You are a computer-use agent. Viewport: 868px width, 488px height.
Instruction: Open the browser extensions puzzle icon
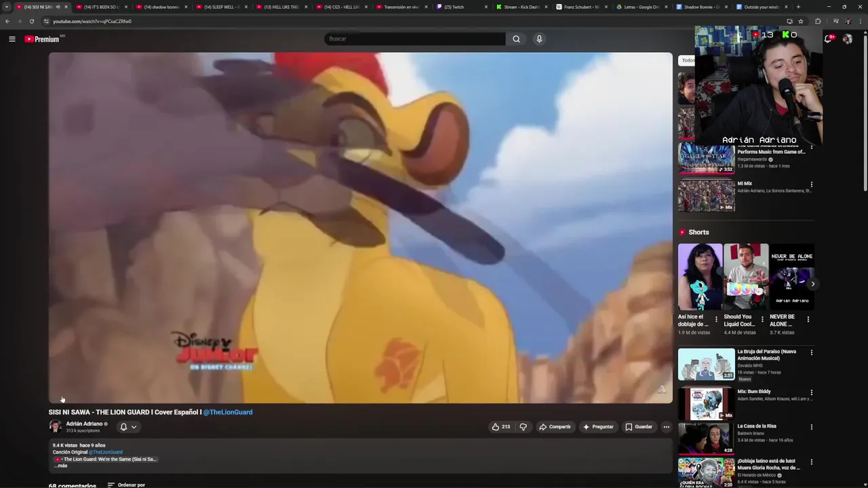point(818,21)
